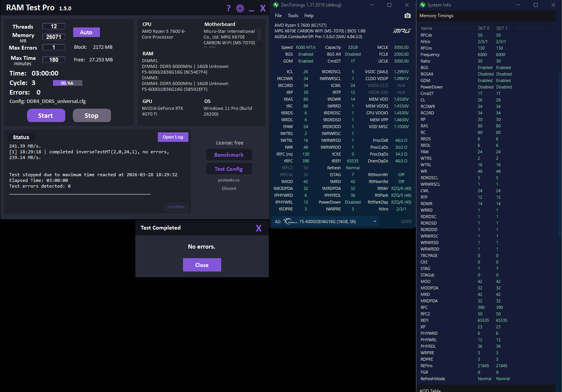Click the tREFI value 65535 in ZenTimings
This screenshot has height=392, width=562.
click(x=353, y=161)
